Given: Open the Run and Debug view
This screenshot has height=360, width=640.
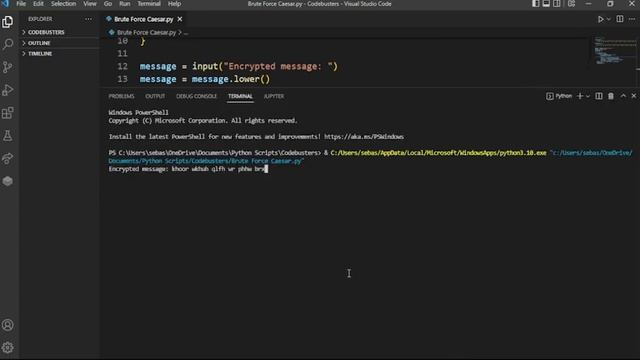Looking at the screenshot, I should click(7, 90).
